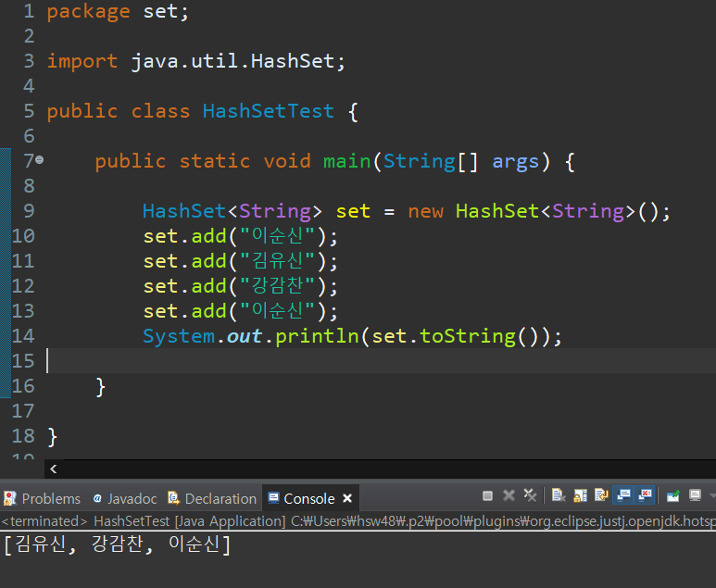
Task: Click the 'new' keyword on line 9
Action: pos(425,211)
